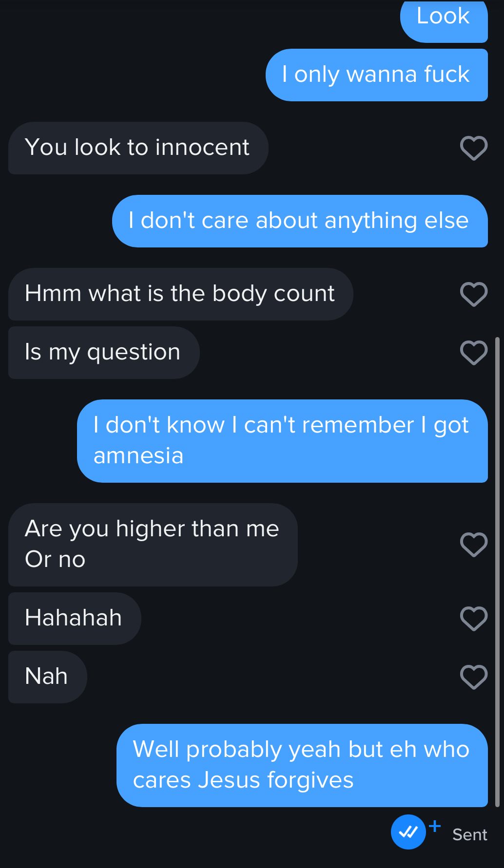Click the "Sent" status label
This screenshot has width=504, height=868.
click(469, 835)
